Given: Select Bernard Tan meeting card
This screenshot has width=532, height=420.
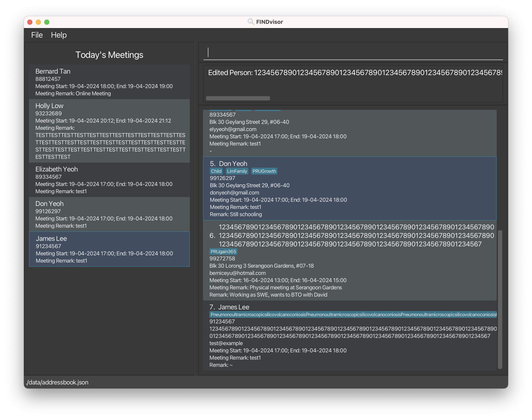Looking at the screenshot, I should [x=109, y=82].
